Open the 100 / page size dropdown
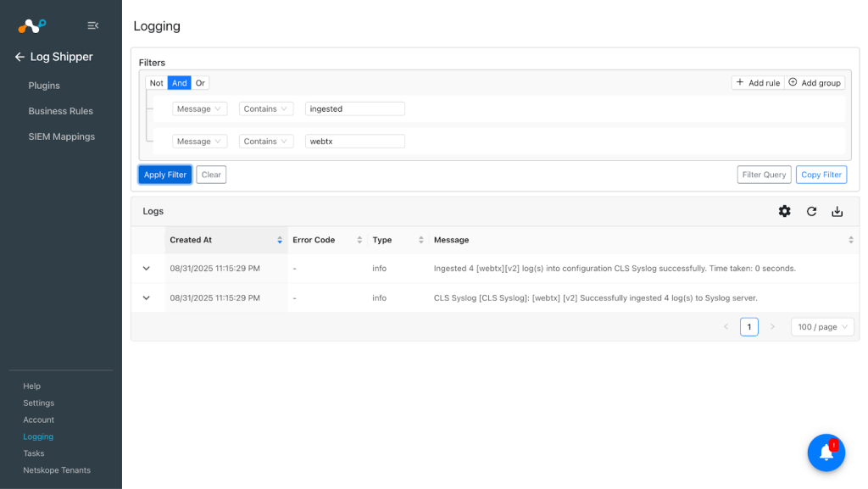The width and height of the screenshot is (868, 489). coord(822,327)
